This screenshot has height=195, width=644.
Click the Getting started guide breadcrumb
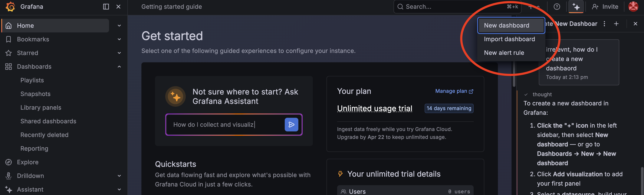coord(171,7)
